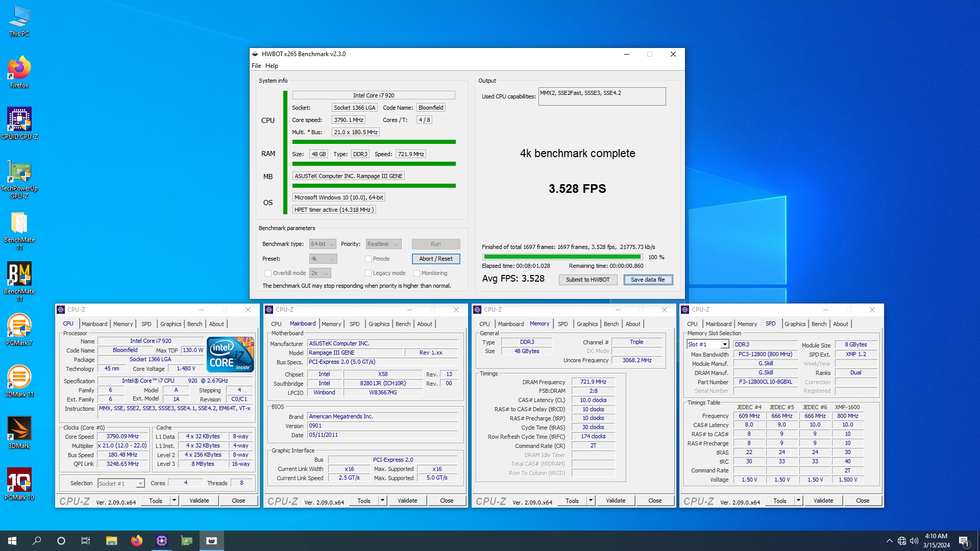Open the Priority Realtime dropdown

[383, 244]
